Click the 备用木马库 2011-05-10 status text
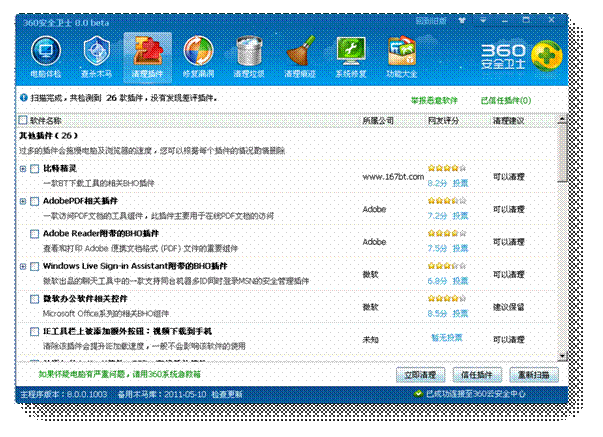The image size is (603, 437). [162, 394]
